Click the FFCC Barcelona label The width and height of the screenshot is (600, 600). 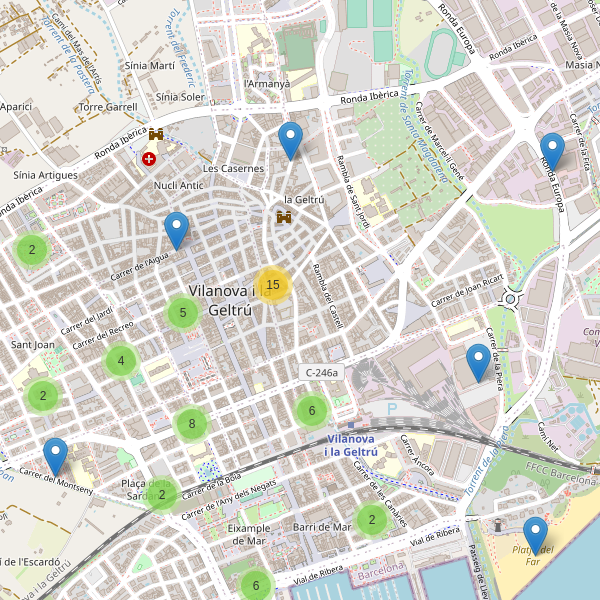point(561,474)
